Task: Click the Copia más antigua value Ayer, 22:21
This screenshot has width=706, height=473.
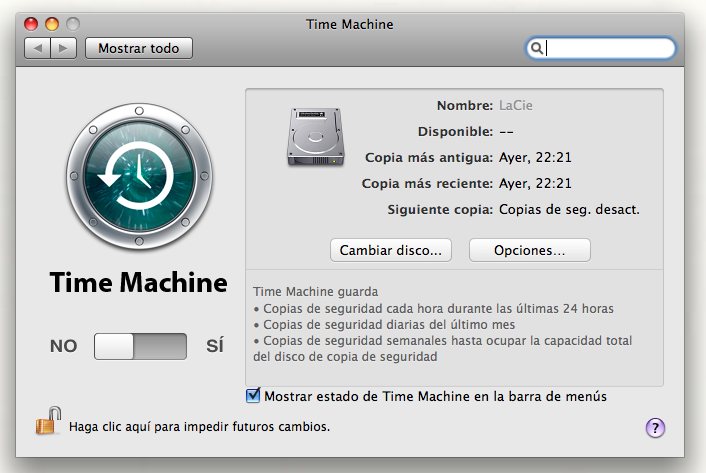Action: [535, 158]
